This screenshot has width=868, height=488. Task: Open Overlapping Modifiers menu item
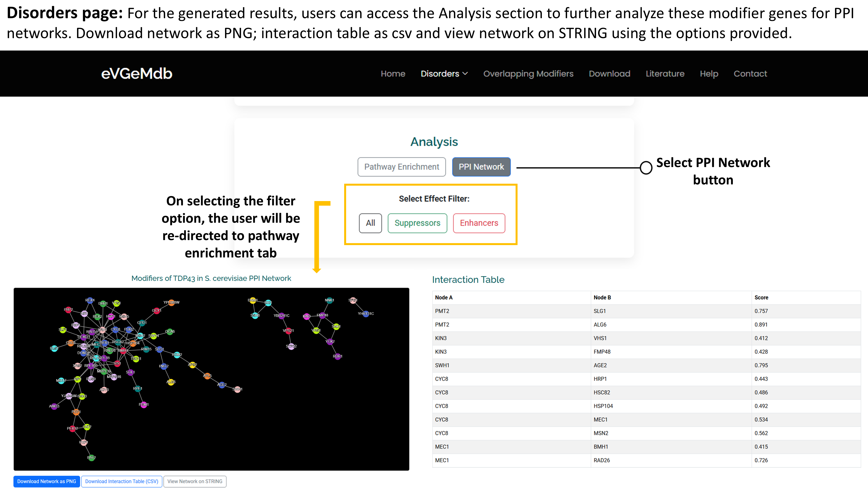528,74
